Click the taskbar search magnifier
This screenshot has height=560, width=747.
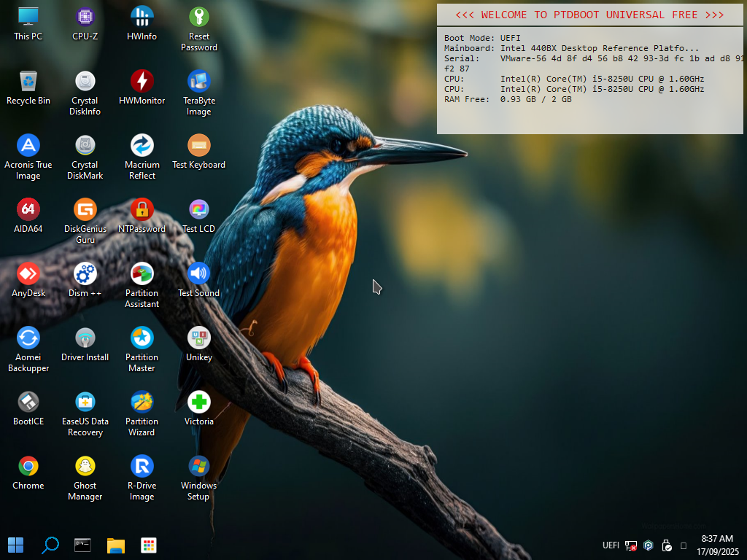coord(50,545)
